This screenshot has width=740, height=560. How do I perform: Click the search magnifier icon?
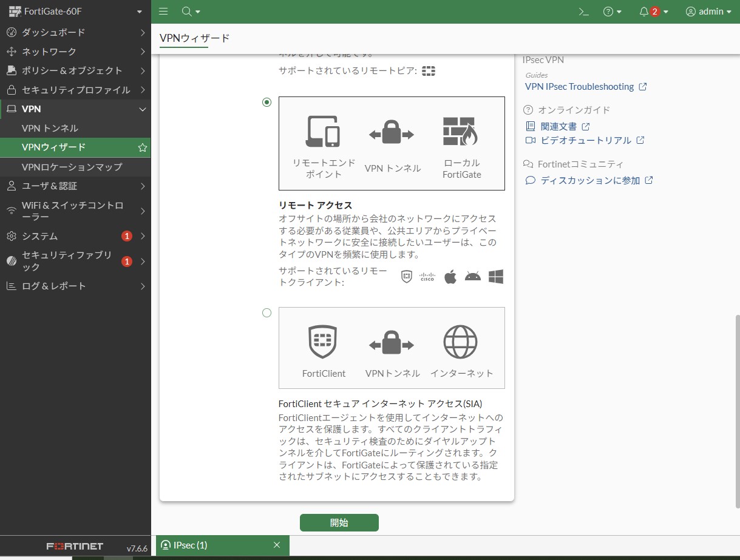tap(187, 12)
